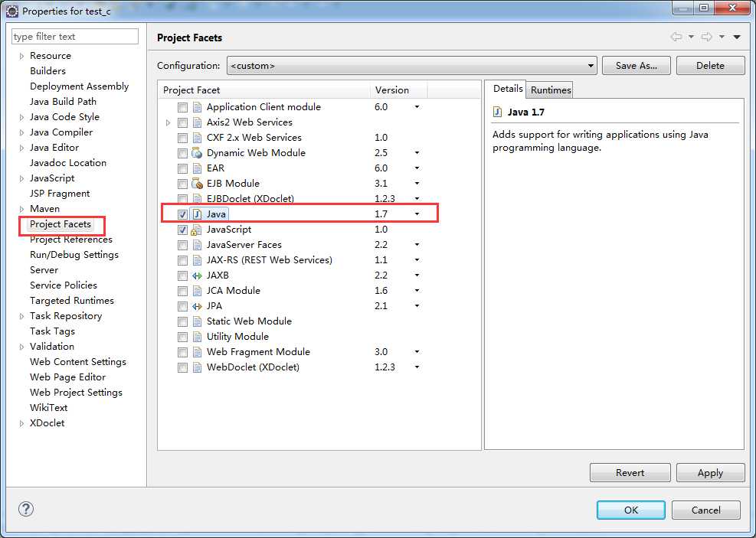The height and width of the screenshot is (538, 756).
Task: Click the JCA Module document icon
Action: point(197,291)
